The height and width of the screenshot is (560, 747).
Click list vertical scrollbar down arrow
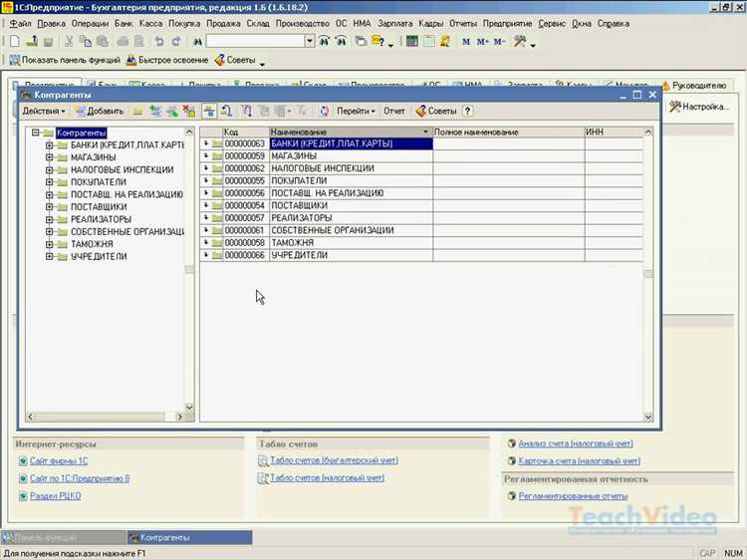point(648,417)
